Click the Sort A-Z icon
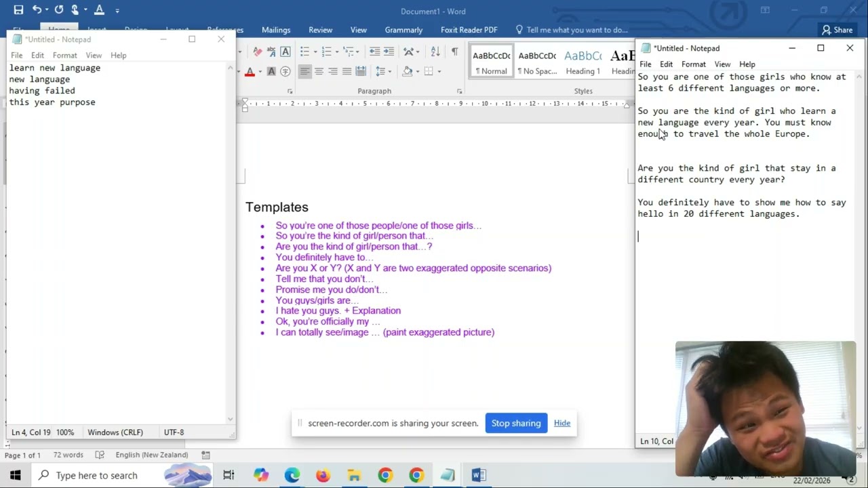Screen dimensions: 868x488 435,52
